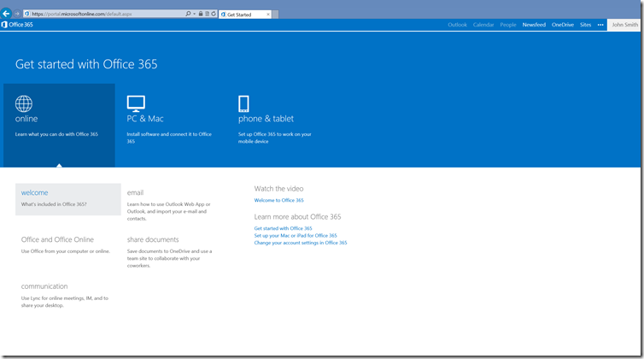This screenshot has height=359, width=644.
Task: Open the John Smith account menu
Action: pyautogui.click(x=624, y=25)
